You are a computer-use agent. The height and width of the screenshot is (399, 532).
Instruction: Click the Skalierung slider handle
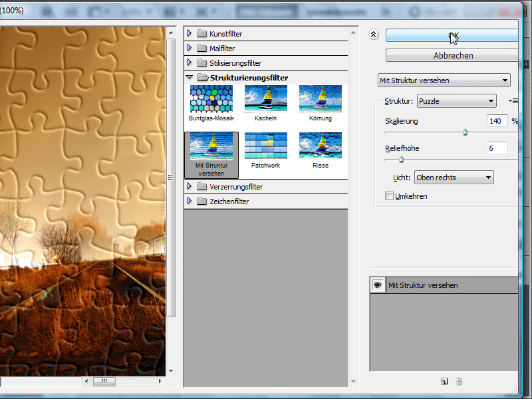click(465, 132)
